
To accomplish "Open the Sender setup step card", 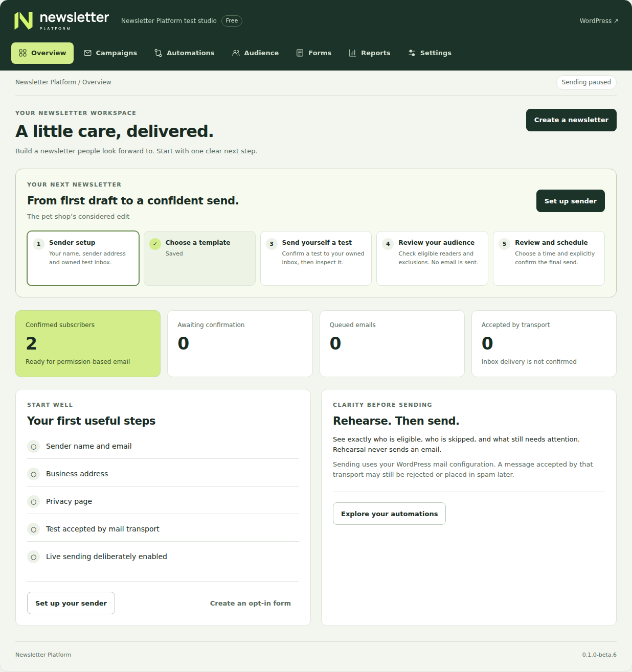I will click(83, 258).
